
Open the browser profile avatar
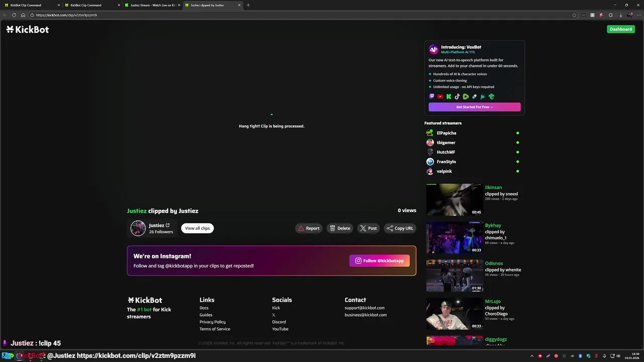pyautogui.click(x=630, y=15)
